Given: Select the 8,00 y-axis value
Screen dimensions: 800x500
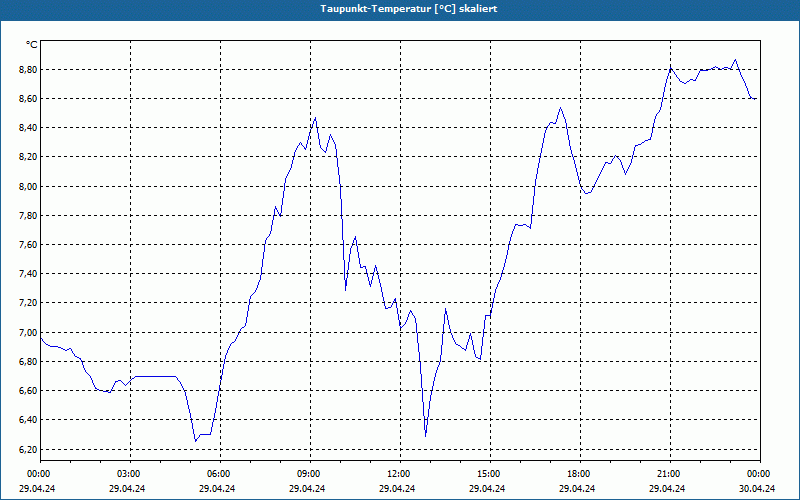Looking at the screenshot, I should coord(28,186).
